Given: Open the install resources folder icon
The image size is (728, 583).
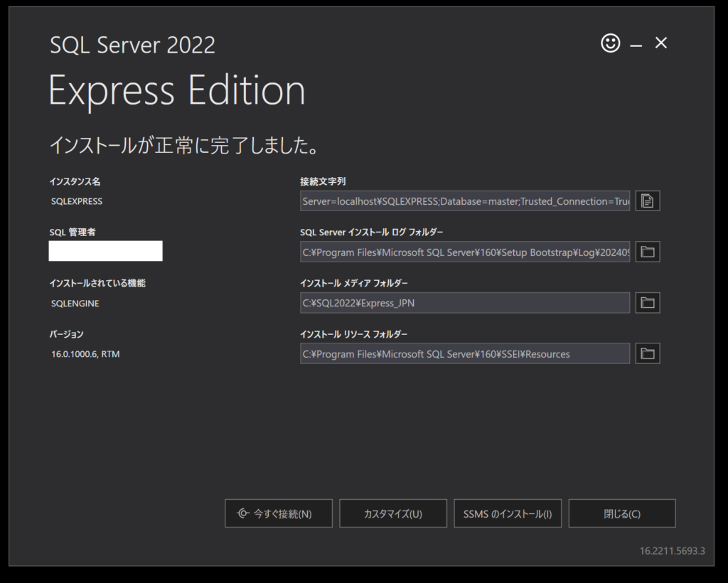Looking at the screenshot, I should [x=647, y=353].
